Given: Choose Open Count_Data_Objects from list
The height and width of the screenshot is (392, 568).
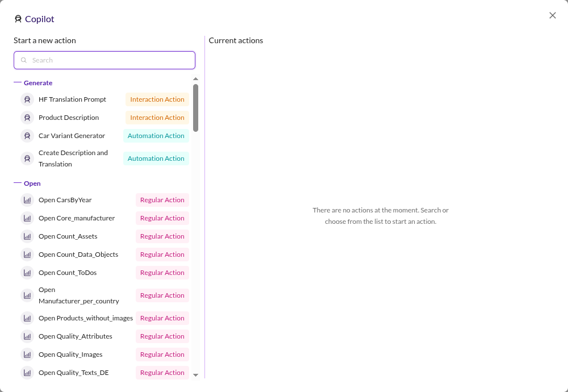Looking at the screenshot, I should tap(105, 255).
